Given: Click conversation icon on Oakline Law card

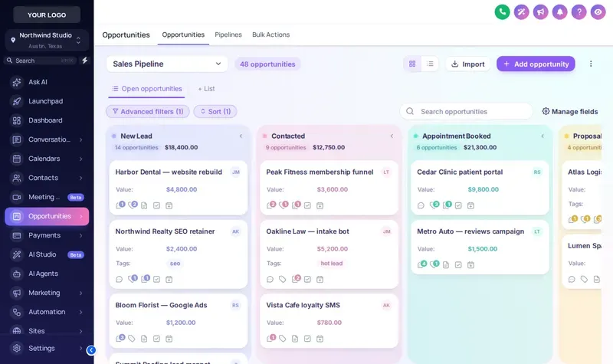Looking at the screenshot, I should coord(270,279).
